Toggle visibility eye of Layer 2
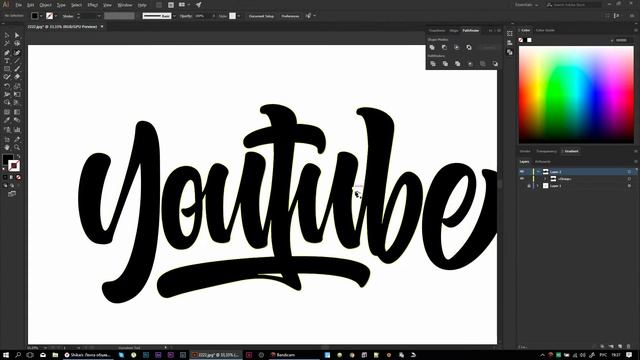 click(522, 172)
